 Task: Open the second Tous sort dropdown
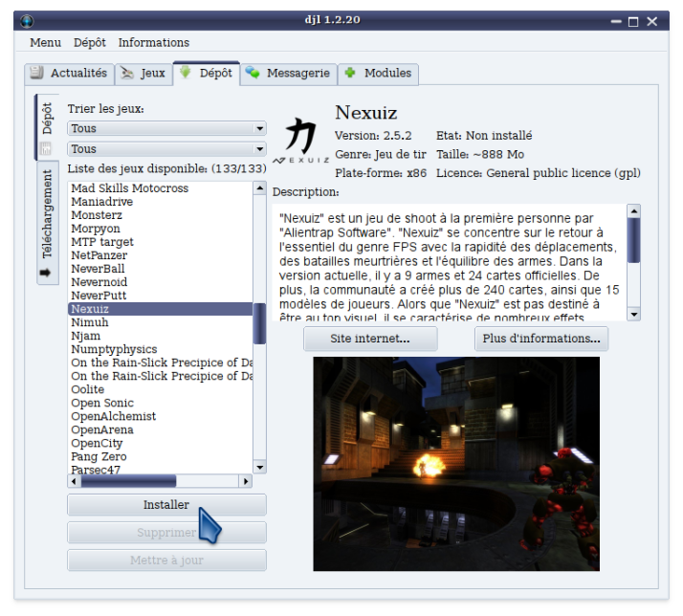coord(166,149)
